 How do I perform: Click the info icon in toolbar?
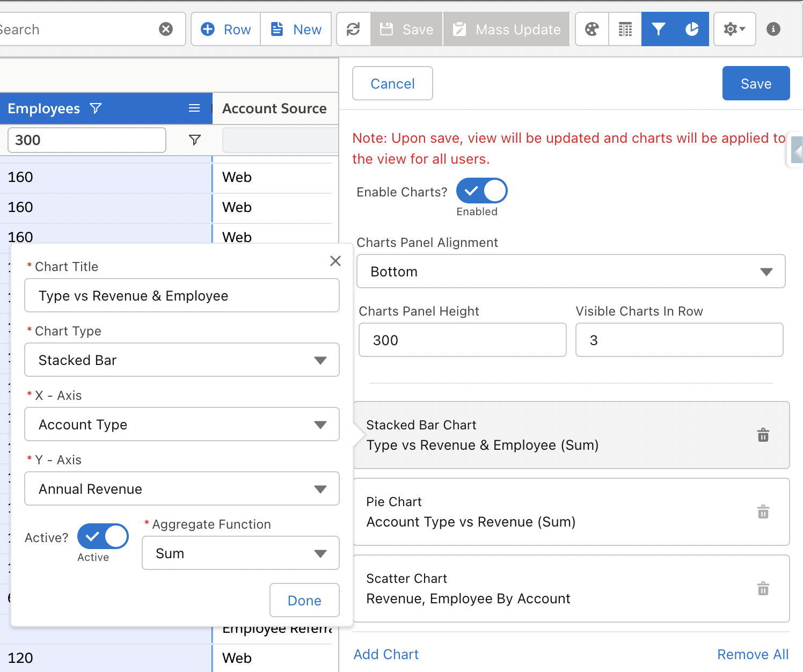(x=773, y=30)
